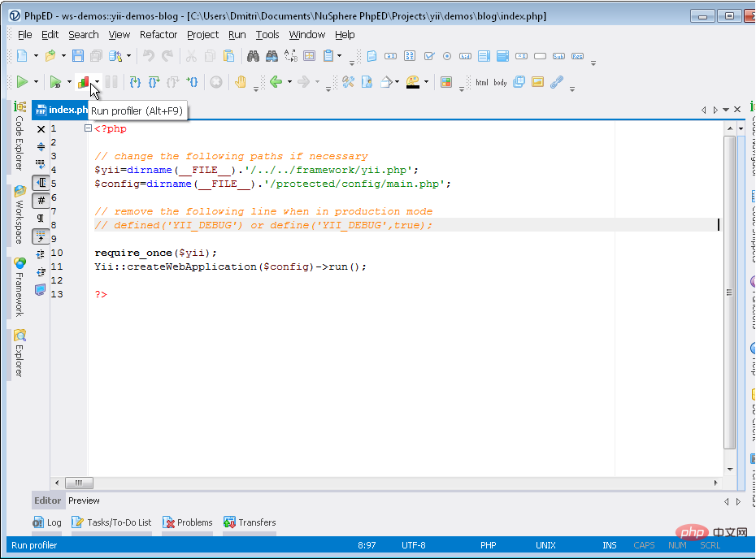Expand the Debug button dropdown arrow
The height and width of the screenshot is (559, 756).
point(69,82)
